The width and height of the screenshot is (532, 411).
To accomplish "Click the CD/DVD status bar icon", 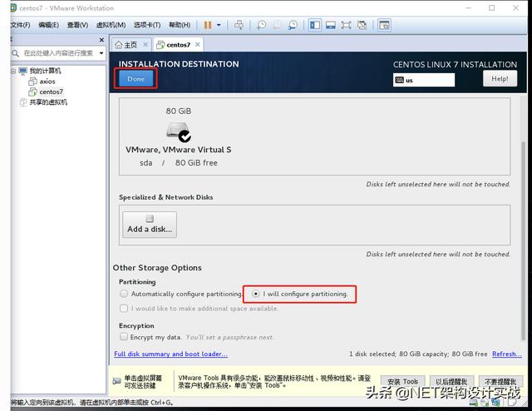I will tap(485, 403).
